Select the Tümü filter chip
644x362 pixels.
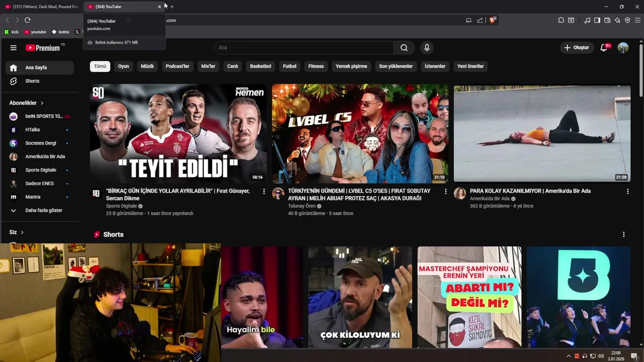[x=100, y=66]
